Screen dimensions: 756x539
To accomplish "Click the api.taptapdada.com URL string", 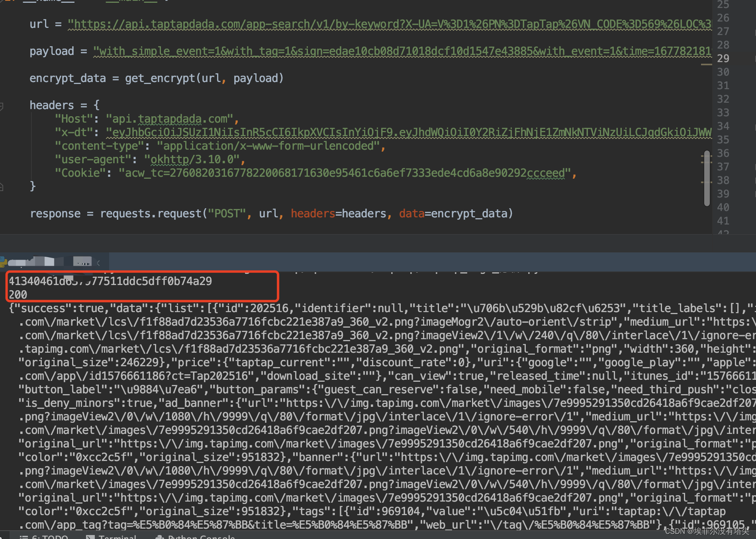I will (390, 24).
